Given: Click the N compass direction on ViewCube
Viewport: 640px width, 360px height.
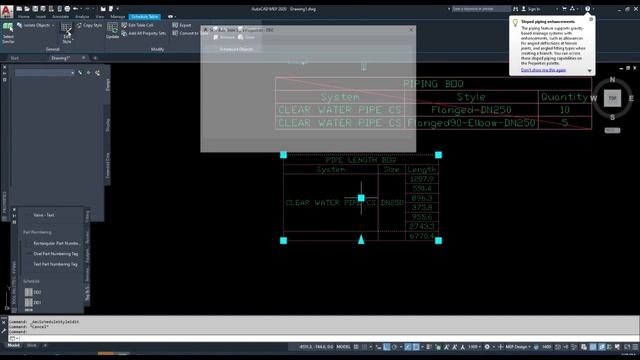Looking at the screenshot, I should pyautogui.click(x=612, y=80).
